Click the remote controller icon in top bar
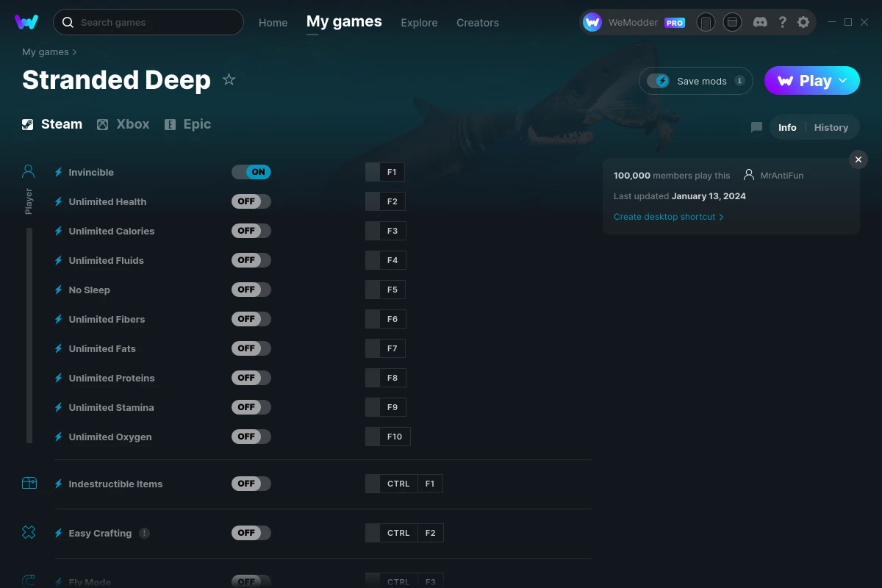The height and width of the screenshot is (588, 882). (x=706, y=22)
